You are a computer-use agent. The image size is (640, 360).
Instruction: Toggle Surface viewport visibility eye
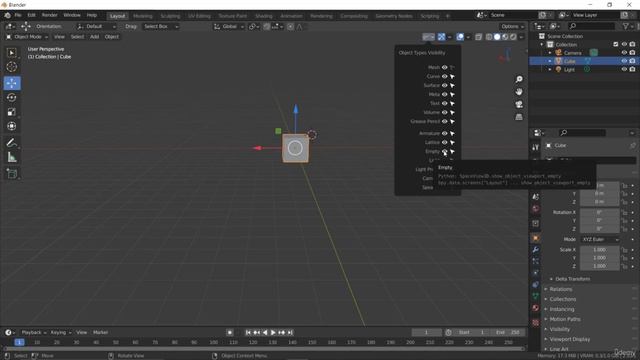[x=444, y=85]
